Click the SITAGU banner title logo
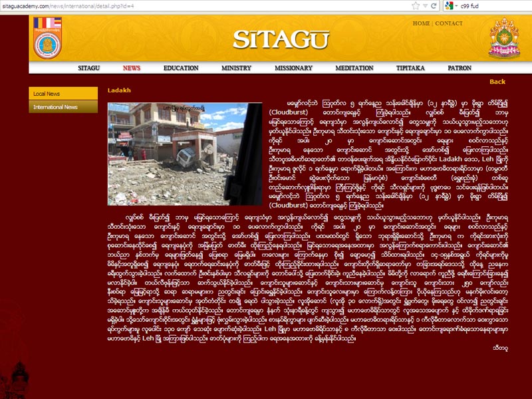The height and width of the screenshot is (399, 532). (x=281, y=39)
